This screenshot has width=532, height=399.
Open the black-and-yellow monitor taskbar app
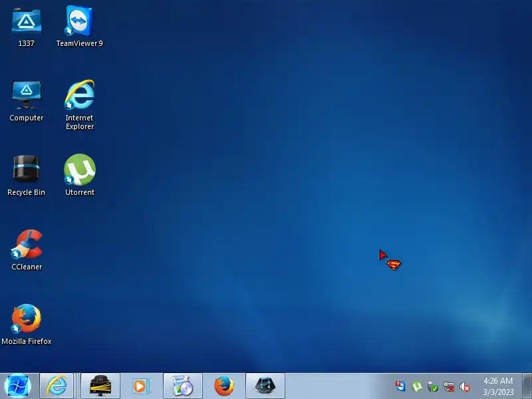[x=100, y=386]
